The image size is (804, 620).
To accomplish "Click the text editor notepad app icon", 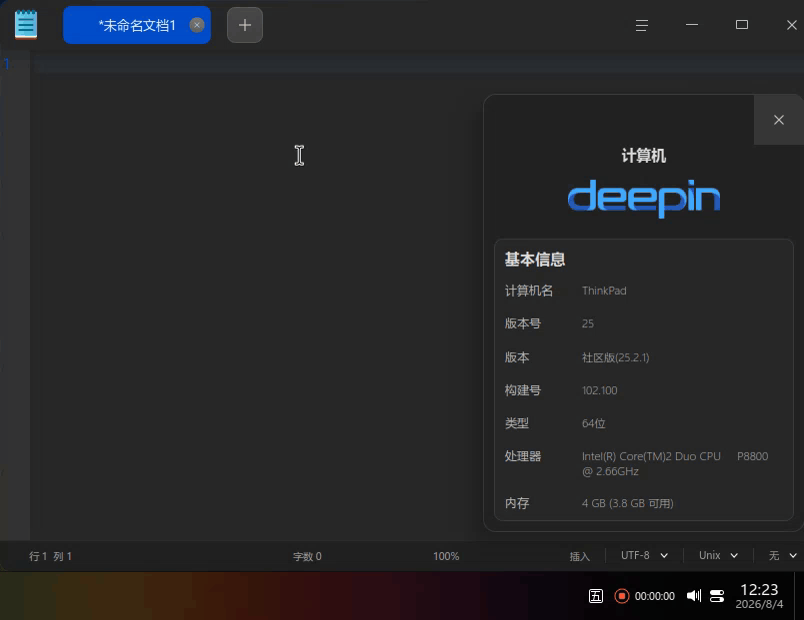I will [x=26, y=25].
